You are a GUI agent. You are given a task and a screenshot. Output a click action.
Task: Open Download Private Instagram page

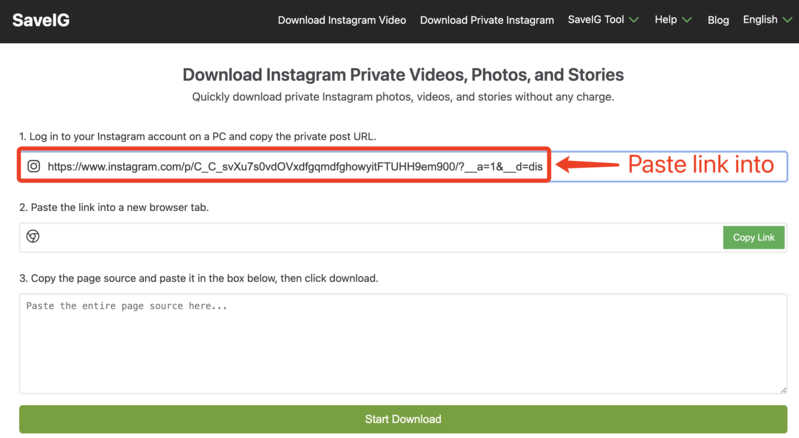[487, 20]
